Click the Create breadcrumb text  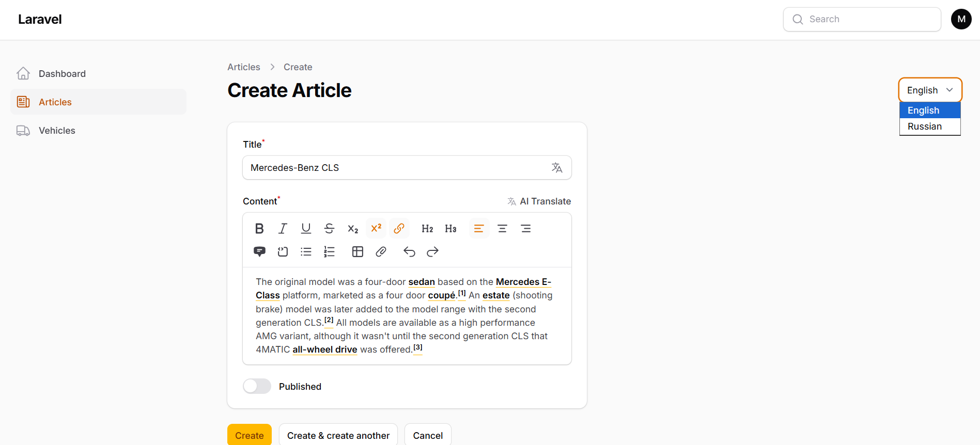(298, 67)
